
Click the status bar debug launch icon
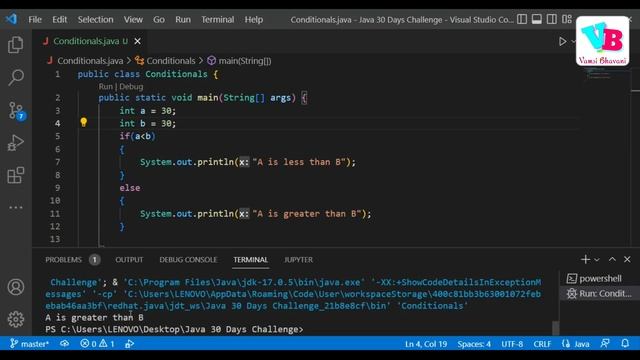coord(129,344)
